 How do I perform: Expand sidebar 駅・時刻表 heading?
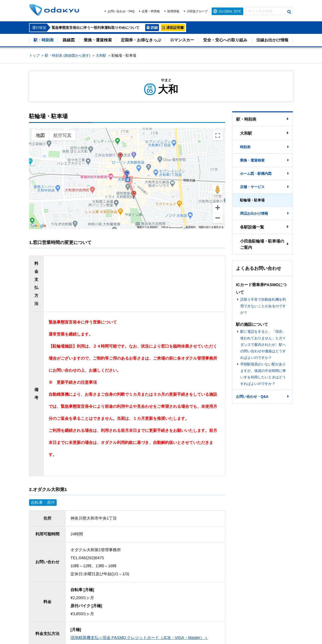click(263, 119)
